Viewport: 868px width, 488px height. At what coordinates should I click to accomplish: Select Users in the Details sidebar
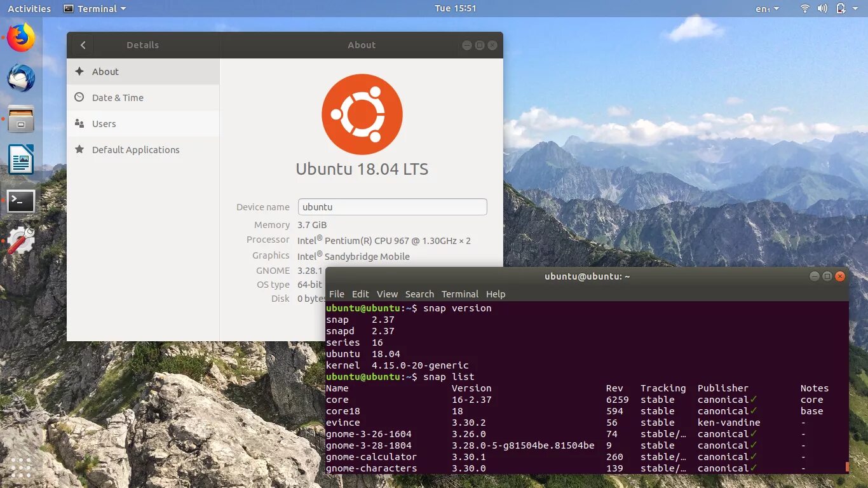tap(143, 124)
